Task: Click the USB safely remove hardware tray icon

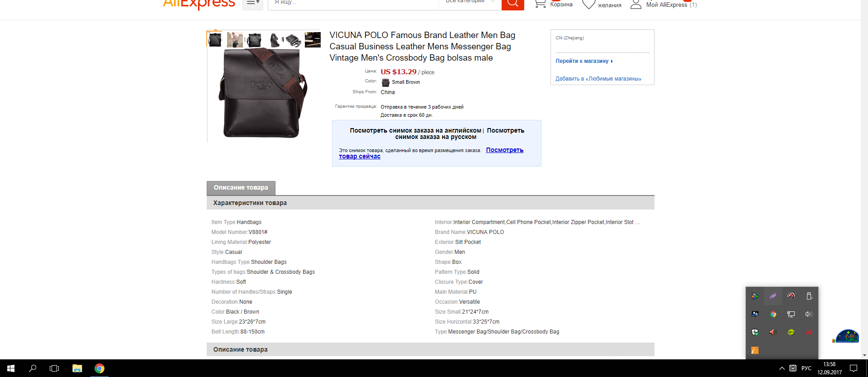Action: coord(809,296)
